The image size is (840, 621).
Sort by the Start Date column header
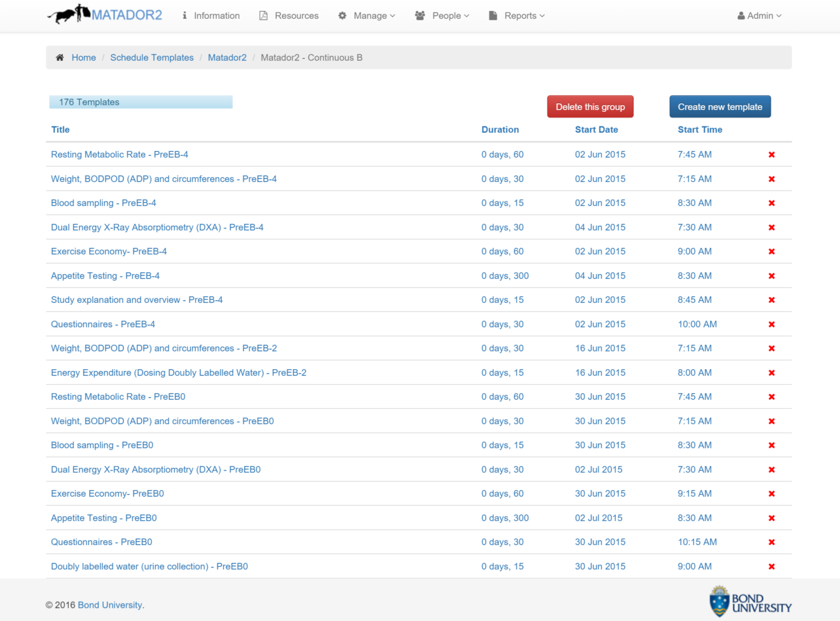pyautogui.click(x=596, y=130)
